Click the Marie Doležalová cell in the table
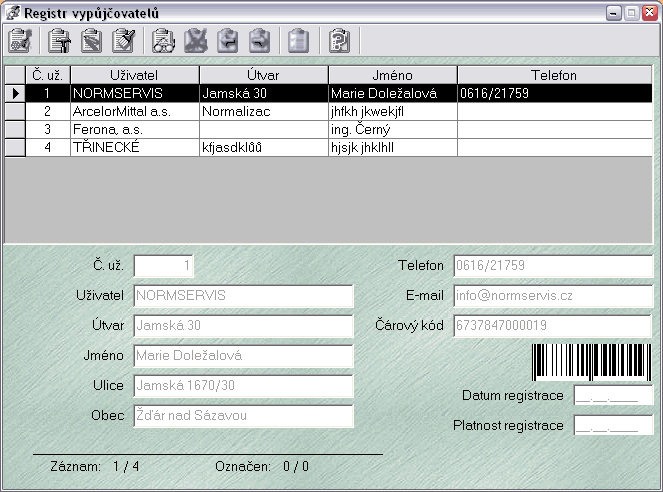This screenshot has width=663, height=492. click(392, 93)
